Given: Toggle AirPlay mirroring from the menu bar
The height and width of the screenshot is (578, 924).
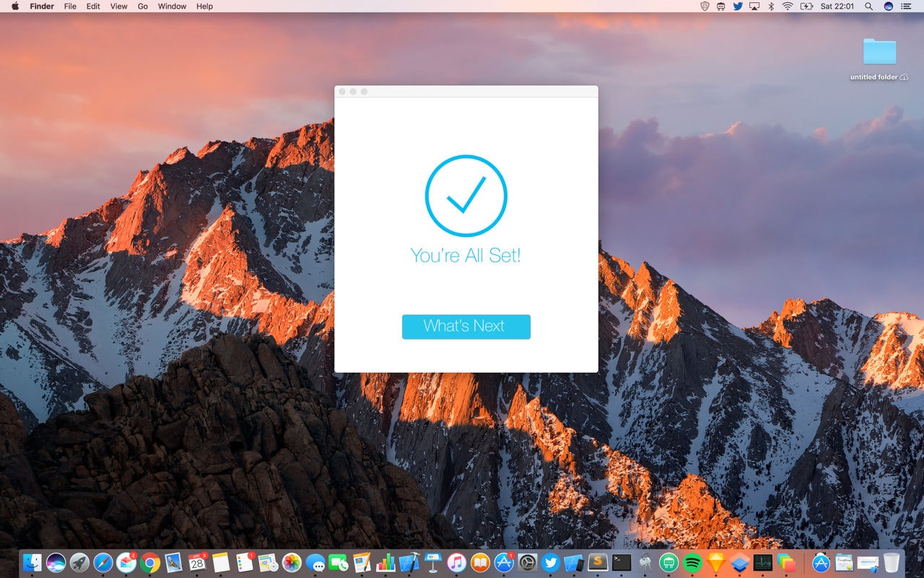Looking at the screenshot, I should [754, 6].
